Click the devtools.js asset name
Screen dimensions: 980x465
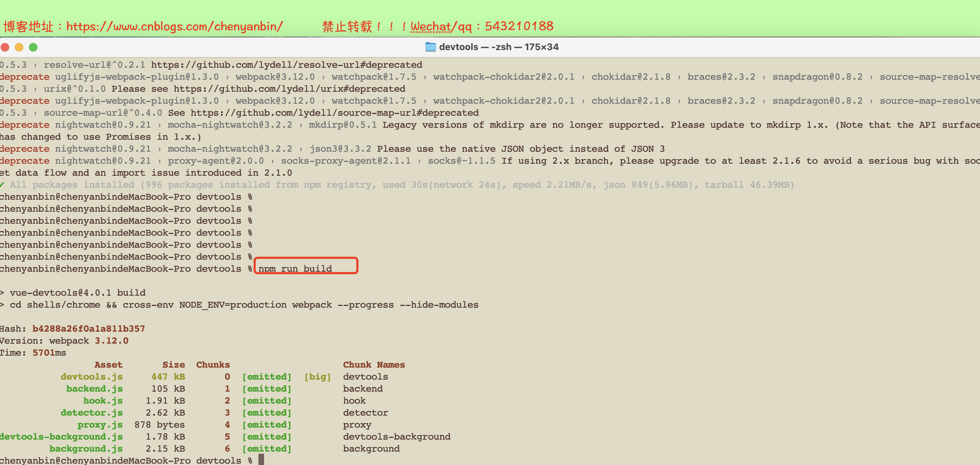click(91, 376)
